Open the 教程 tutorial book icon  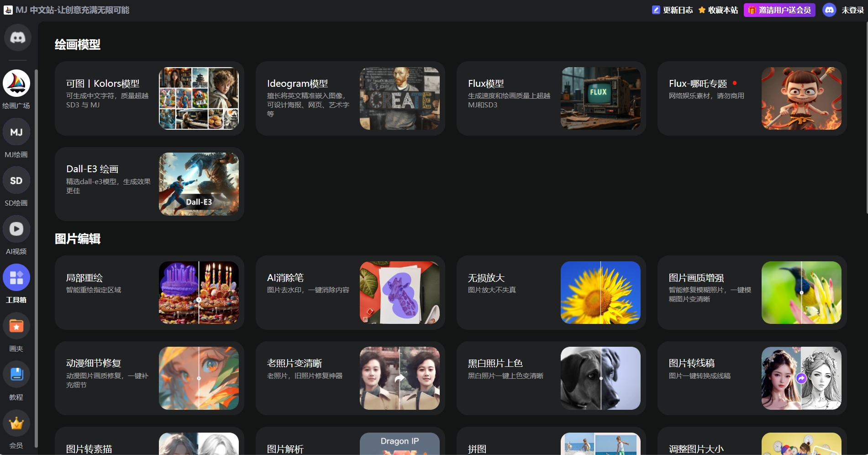(16, 375)
